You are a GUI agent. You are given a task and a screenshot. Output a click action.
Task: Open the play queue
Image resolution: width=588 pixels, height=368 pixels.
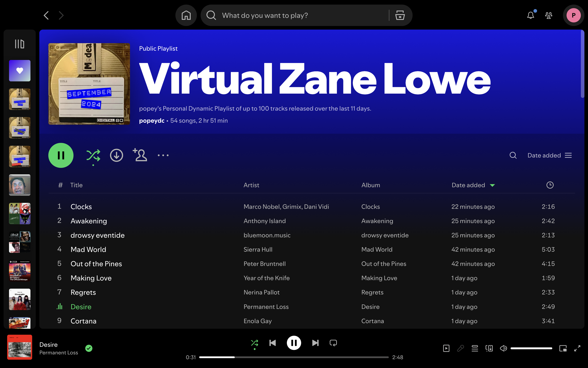(475, 348)
